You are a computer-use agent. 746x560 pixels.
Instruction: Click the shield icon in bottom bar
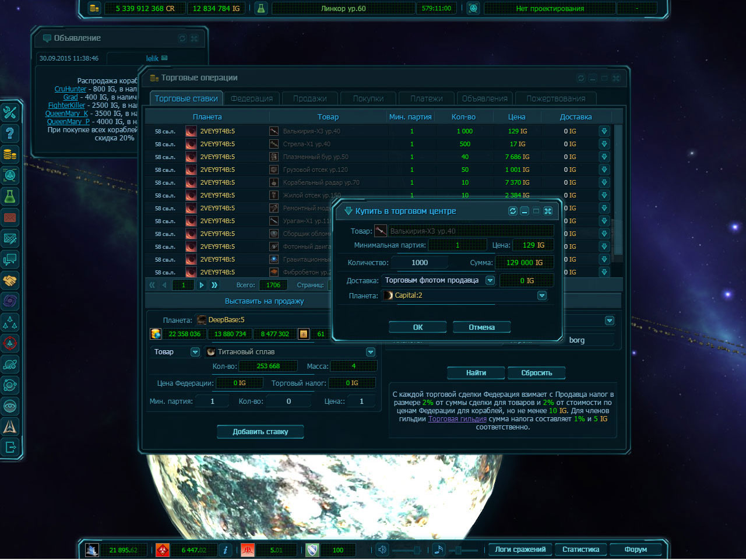[x=312, y=550]
